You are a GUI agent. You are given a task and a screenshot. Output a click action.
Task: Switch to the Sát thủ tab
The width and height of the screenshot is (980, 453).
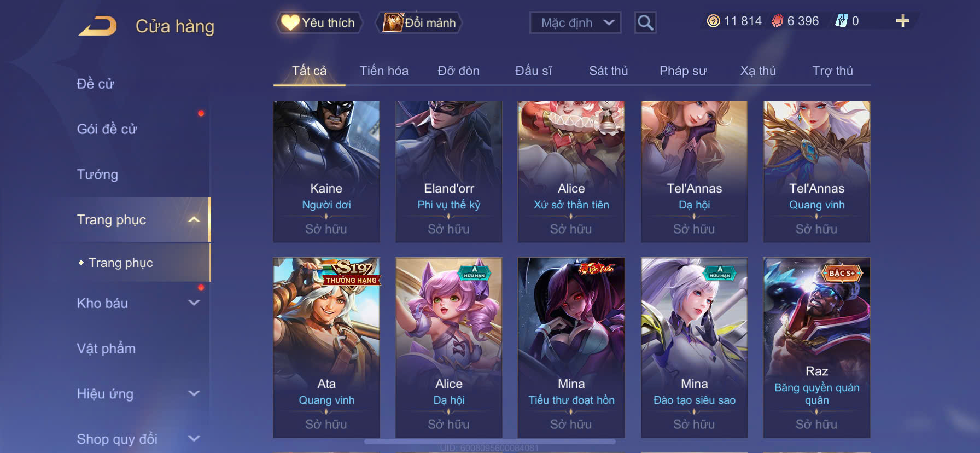[608, 71]
